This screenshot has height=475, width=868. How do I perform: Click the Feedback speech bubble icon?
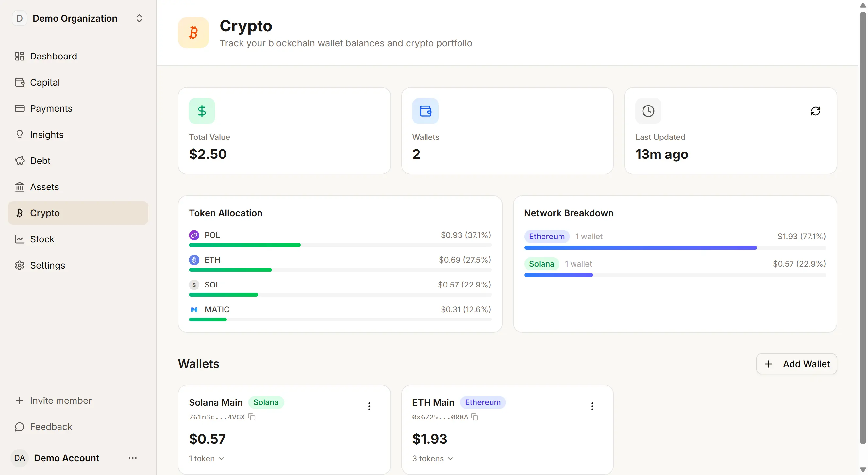(20, 427)
